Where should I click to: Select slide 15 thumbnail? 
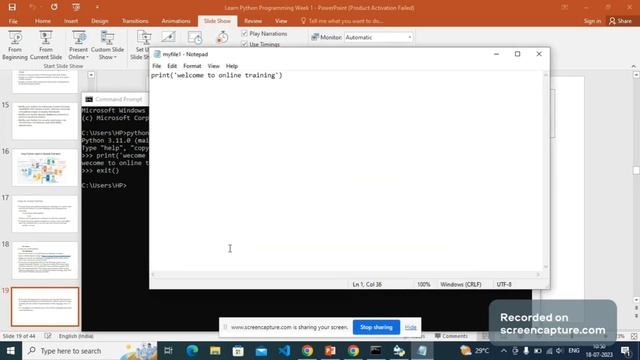(45, 120)
